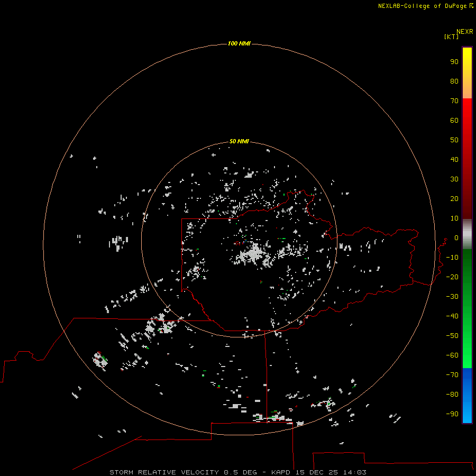Screen dimensions: 476x476
Task: Click the -40 value on the velocity scale
Action: point(452,316)
